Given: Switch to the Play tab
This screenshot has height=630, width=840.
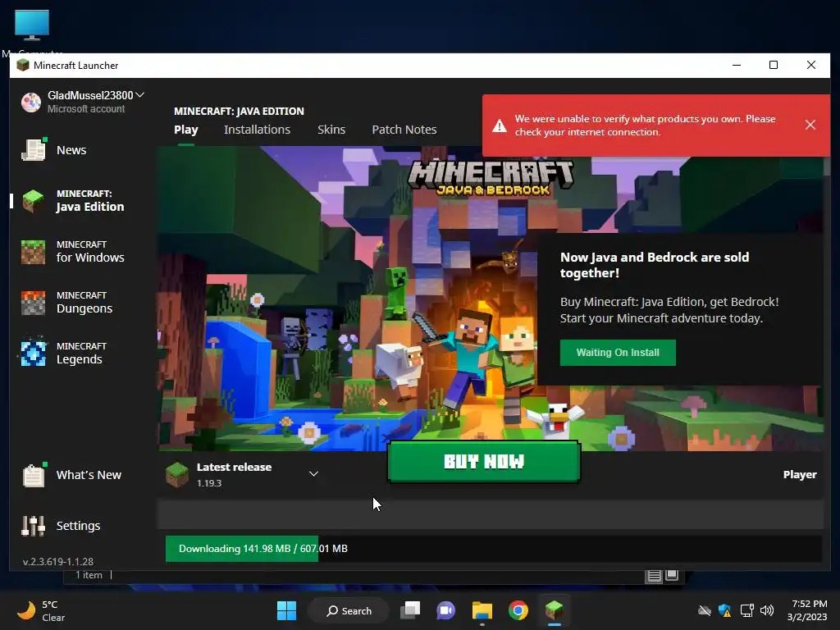Looking at the screenshot, I should [x=186, y=130].
